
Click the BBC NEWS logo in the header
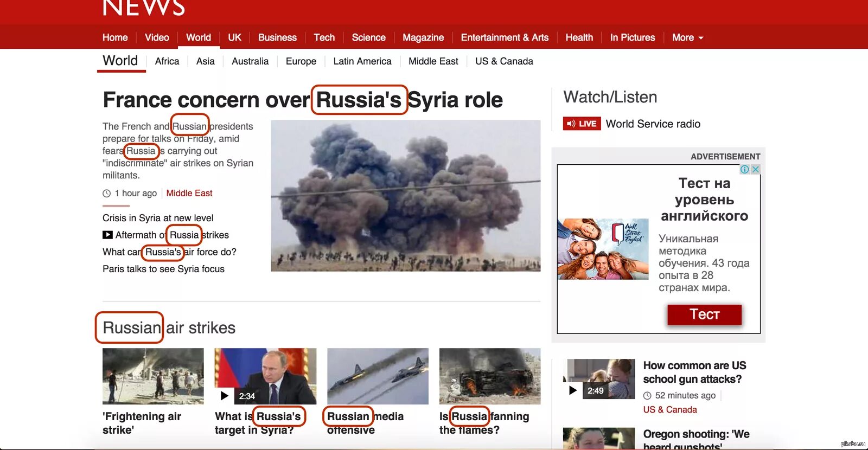point(144,8)
